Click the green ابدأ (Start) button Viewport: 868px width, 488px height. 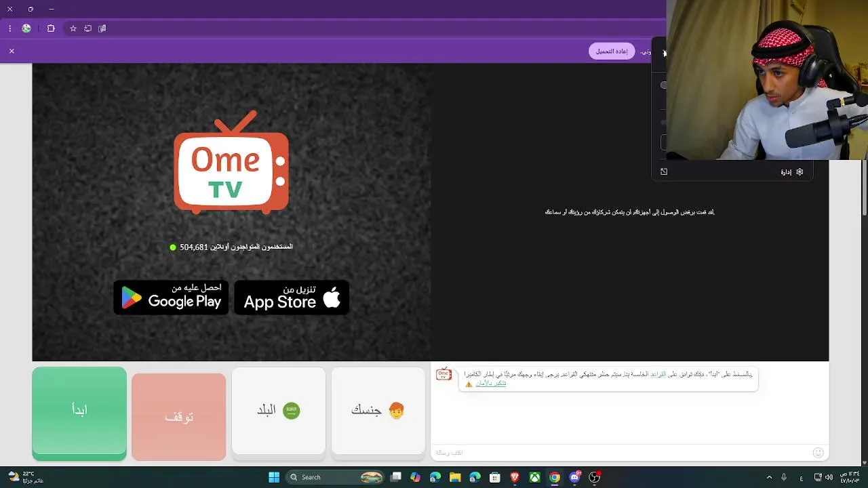coord(79,414)
